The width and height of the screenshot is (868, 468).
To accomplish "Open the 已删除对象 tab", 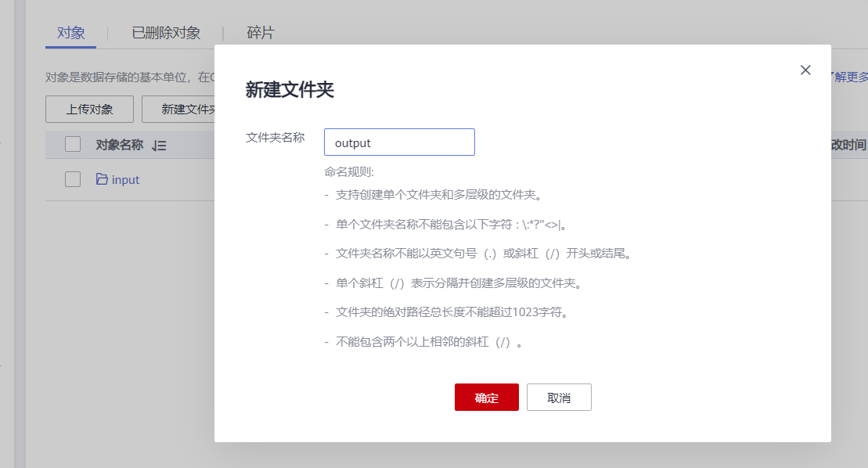I will pyautogui.click(x=166, y=33).
